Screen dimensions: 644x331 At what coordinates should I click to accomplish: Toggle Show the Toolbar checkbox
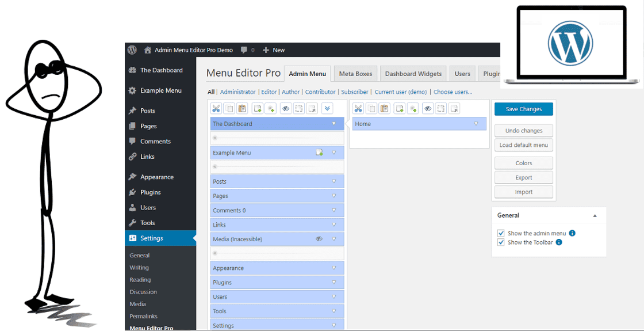(x=501, y=242)
